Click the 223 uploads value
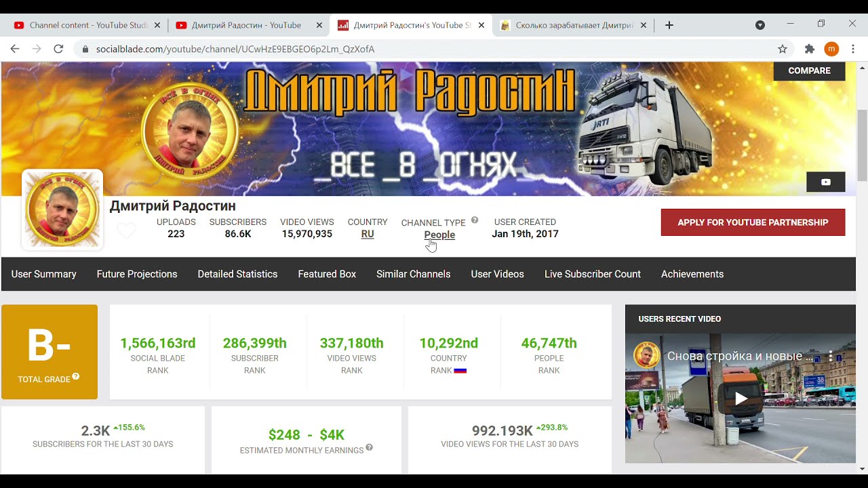 pos(176,234)
